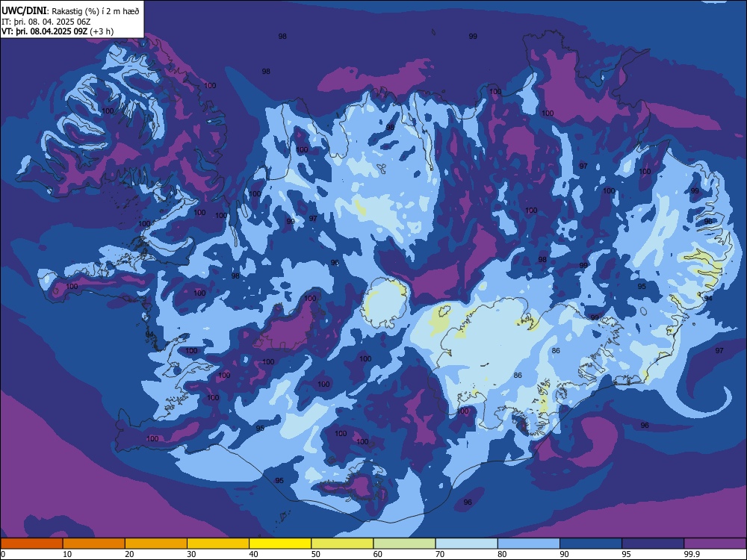Click the medium blue 90–95 legend swatch
This screenshot has width=747, height=560.
(591, 544)
